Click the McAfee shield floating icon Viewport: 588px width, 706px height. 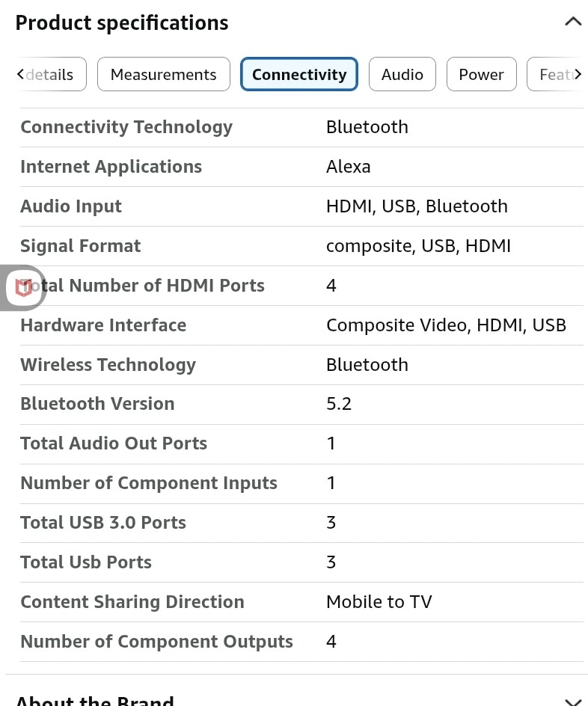[x=23, y=287]
